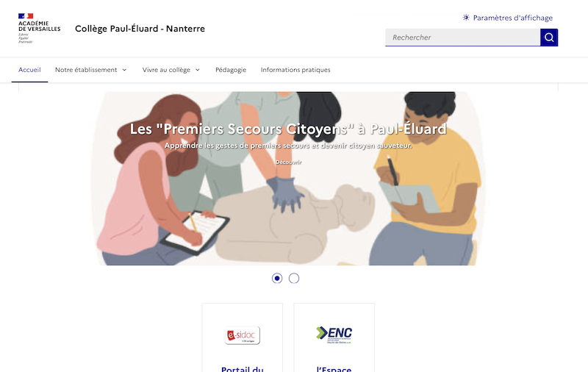Click the magnifier search button
This screenshot has width=588, height=372.
[549, 37]
